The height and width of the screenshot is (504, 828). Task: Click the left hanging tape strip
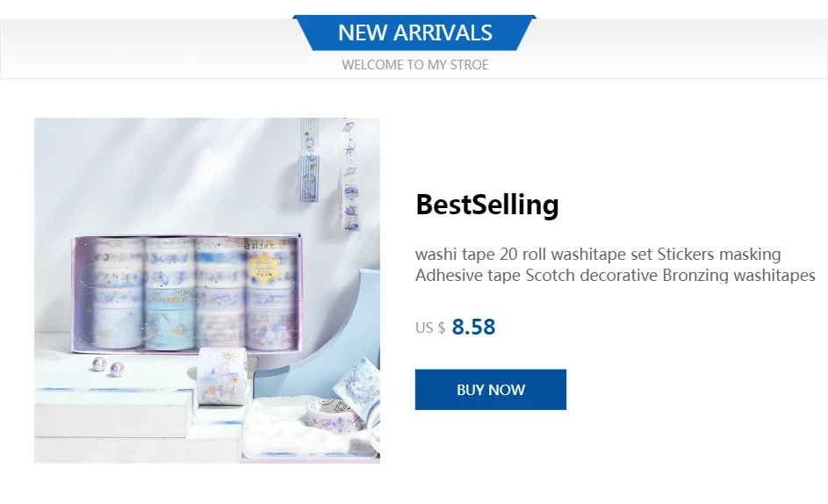point(309,160)
